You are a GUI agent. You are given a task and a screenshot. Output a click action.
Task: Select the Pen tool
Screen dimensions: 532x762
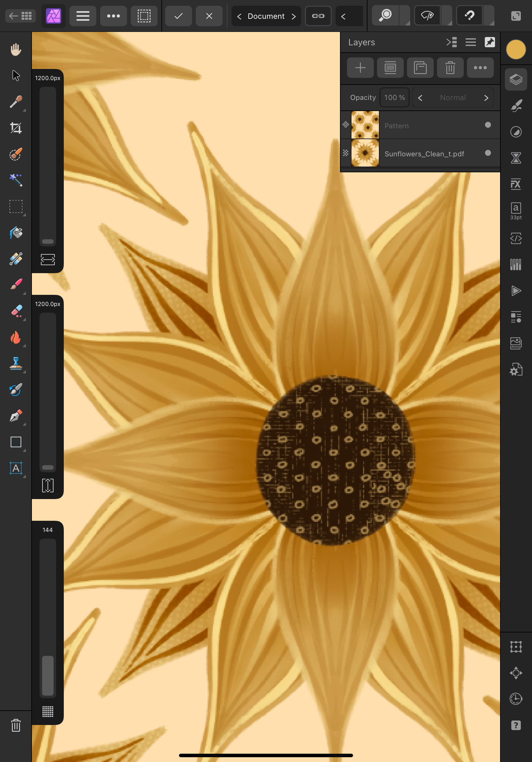coord(16,415)
